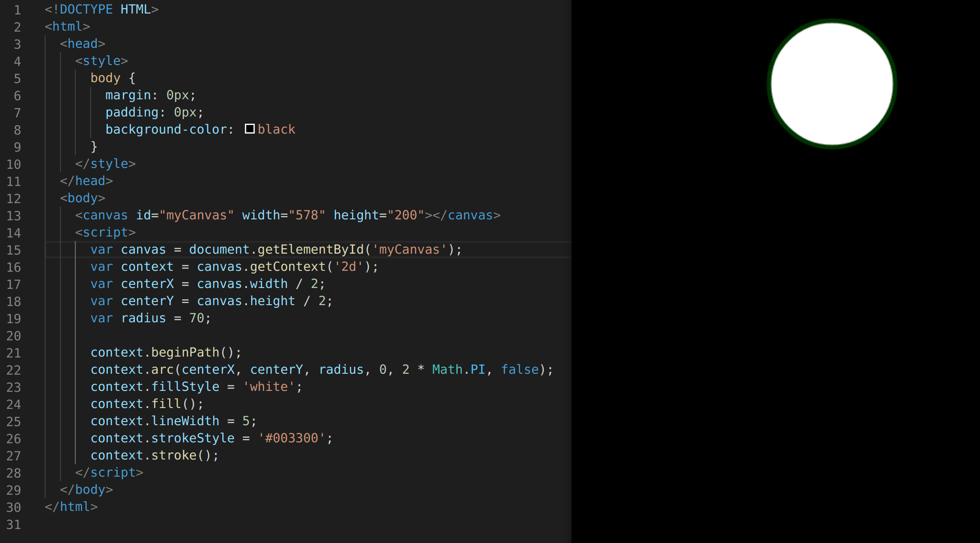
Task: Click 'lineWidth' property on line 25
Action: pos(185,421)
